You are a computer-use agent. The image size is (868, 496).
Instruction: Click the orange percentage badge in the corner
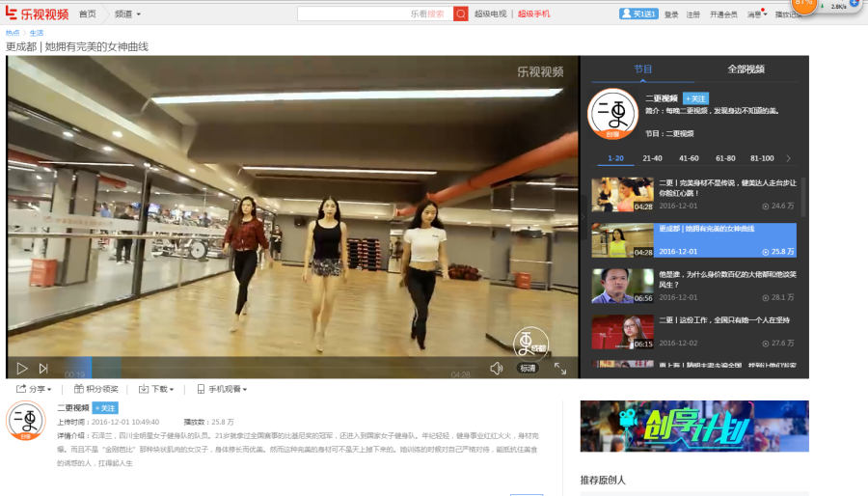(803, 5)
